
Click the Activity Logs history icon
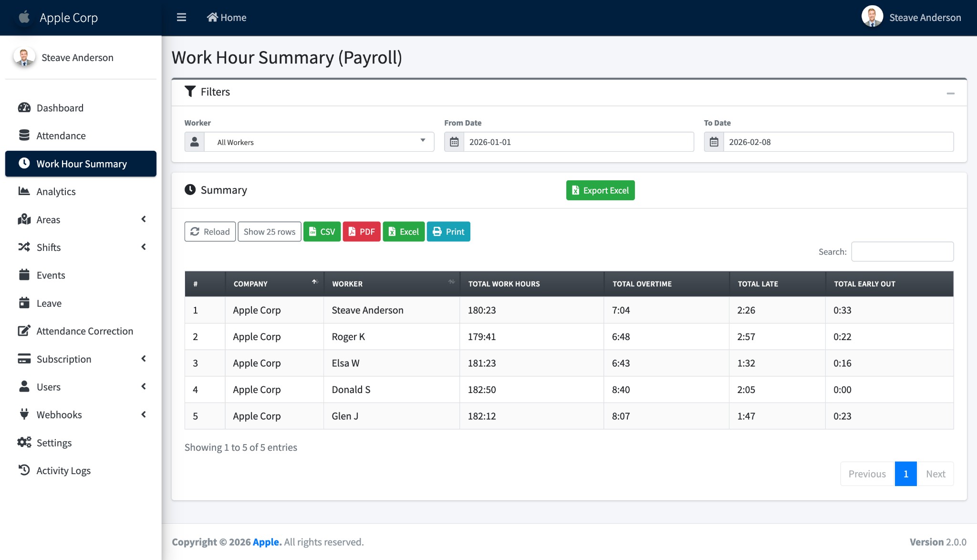pos(24,470)
